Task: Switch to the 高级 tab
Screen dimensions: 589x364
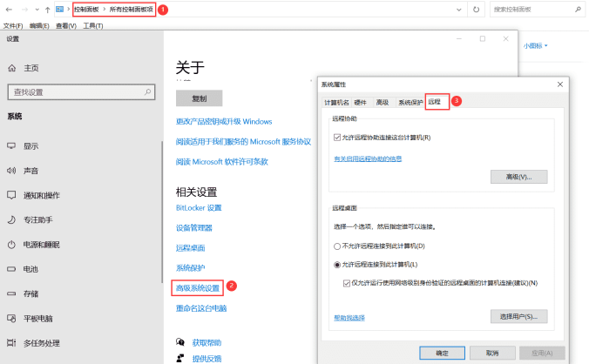Action: tap(383, 103)
